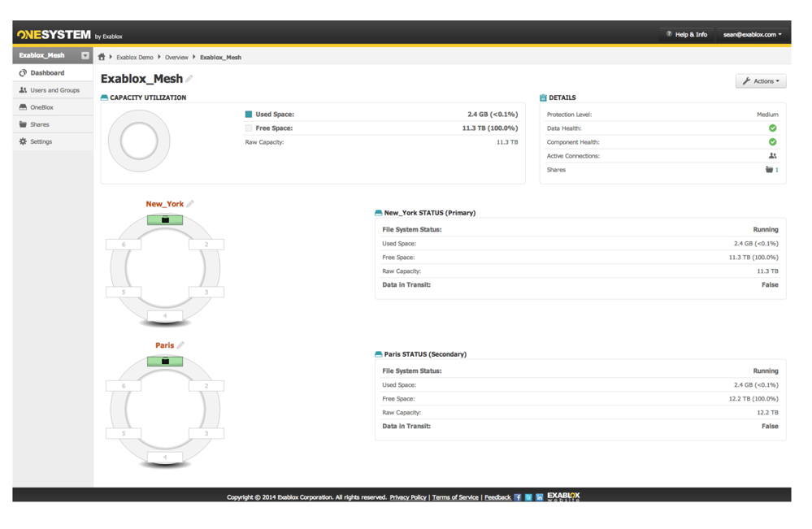Open the Actions dropdown
The height and width of the screenshot is (529, 812).
coord(760,80)
